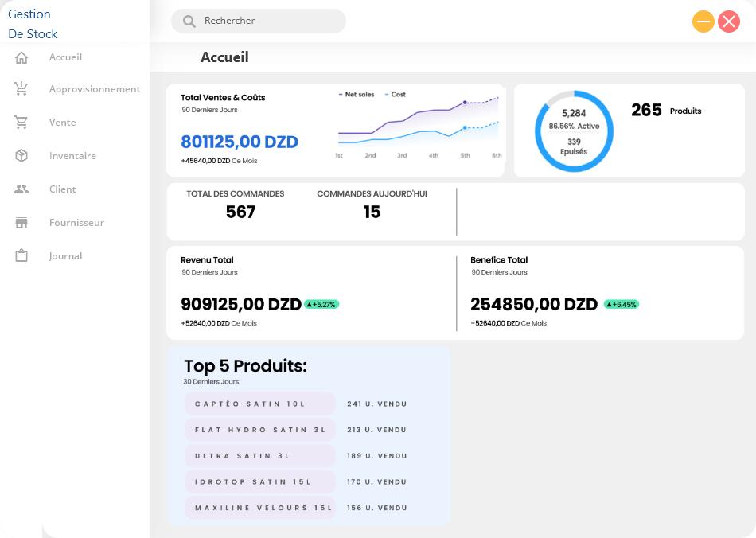Image resolution: width=756 pixels, height=538 pixels.
Task: Open the Approvisionnement menu item
Action: (95, 89)
